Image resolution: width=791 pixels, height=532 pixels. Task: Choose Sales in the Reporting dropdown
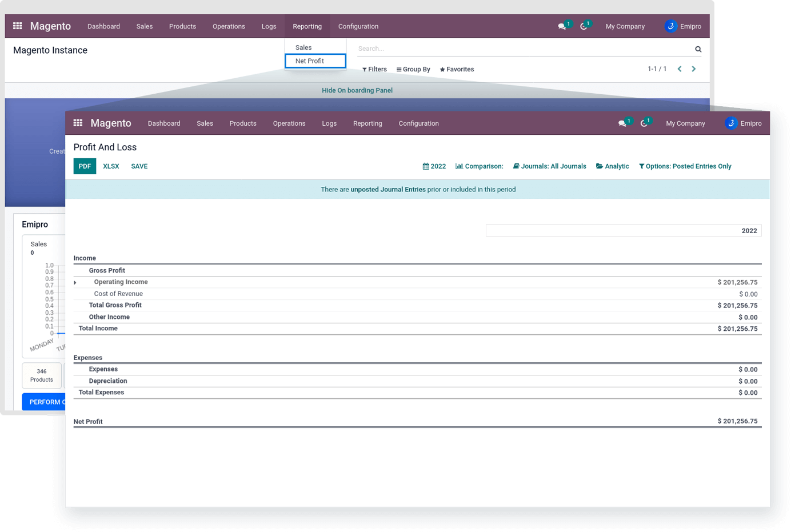[303, 47]
